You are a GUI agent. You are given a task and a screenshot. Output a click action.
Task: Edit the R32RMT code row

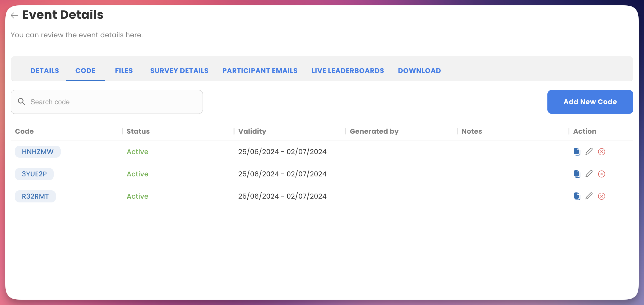click(589, 196)
